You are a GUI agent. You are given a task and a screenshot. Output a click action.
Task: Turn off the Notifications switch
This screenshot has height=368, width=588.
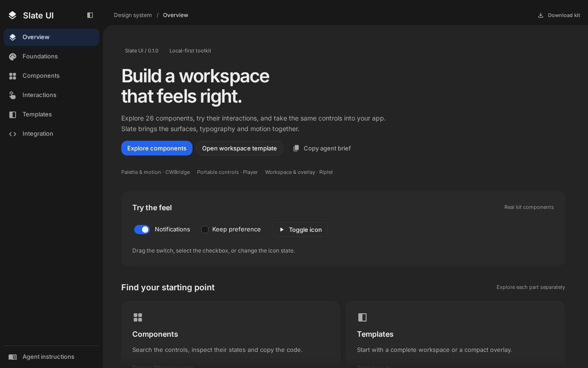142,230
